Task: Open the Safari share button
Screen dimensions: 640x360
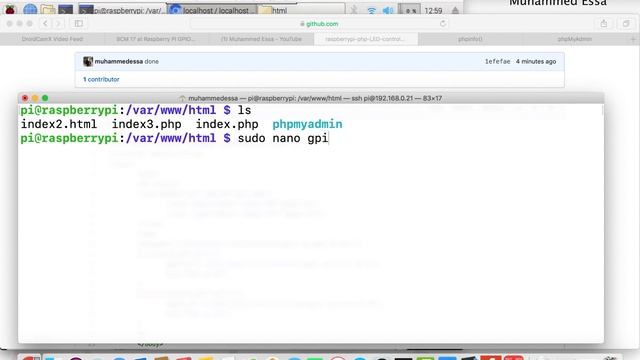Action: (604, 24)
